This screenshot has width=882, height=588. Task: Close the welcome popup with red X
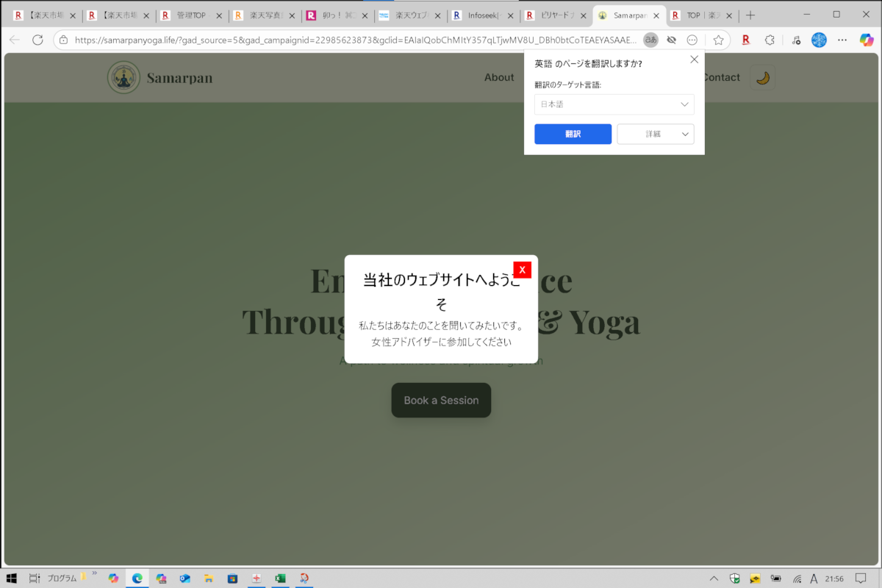[x=522, y=270]
